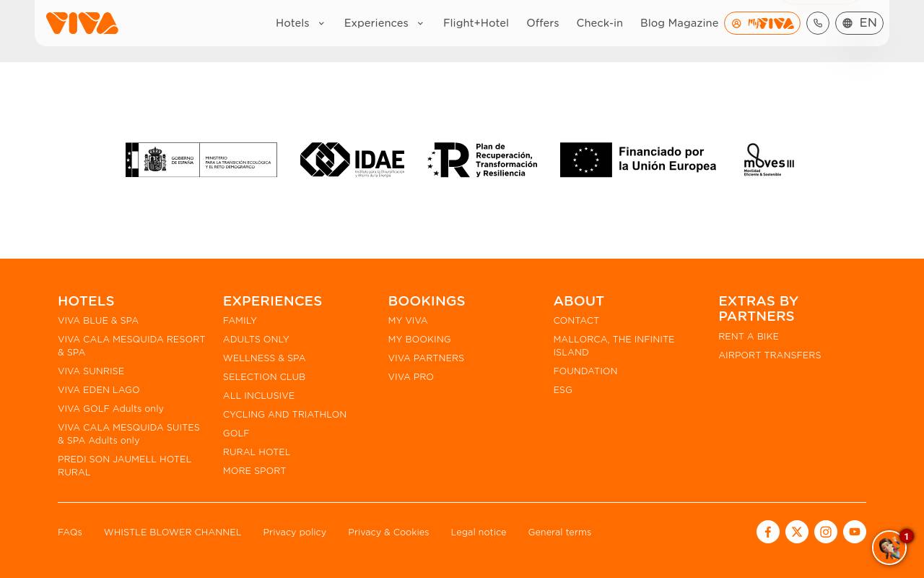Click the IDAE logo
924x578 pixels.
tap(352, 160)
